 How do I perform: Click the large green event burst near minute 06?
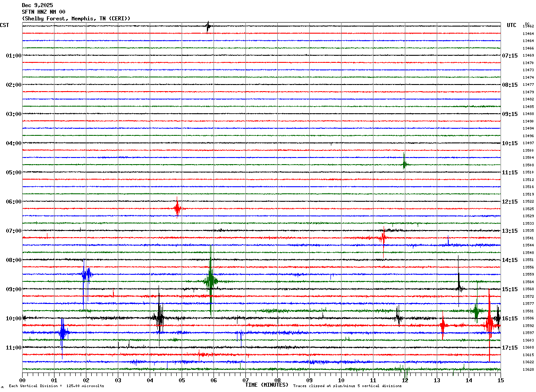pyautogui.click(x=211, y=281)
